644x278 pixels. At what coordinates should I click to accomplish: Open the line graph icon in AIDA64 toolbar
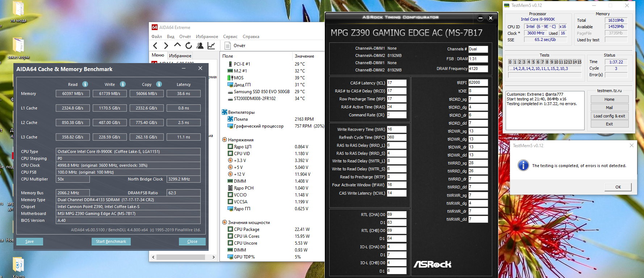pyautogui.click(x=211, y=46)
